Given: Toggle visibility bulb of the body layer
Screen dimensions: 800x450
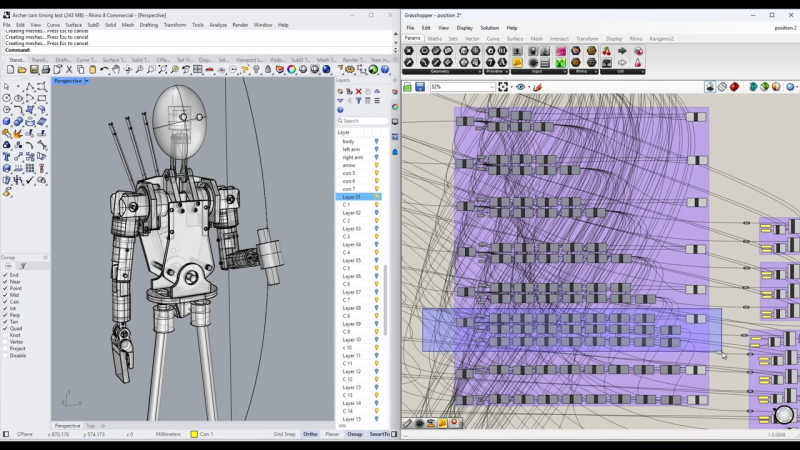Looking at the screenshot, I should [376, 142].
